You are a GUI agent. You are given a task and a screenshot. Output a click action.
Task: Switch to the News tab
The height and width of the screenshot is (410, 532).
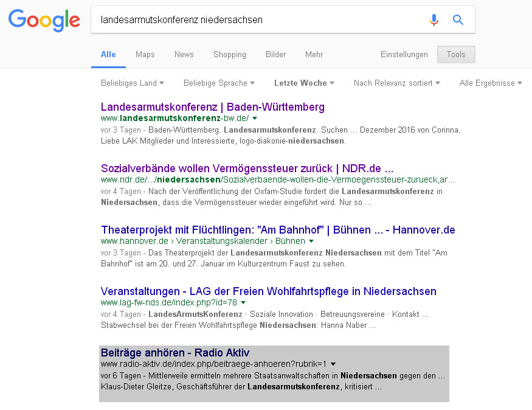coord(184,54)
